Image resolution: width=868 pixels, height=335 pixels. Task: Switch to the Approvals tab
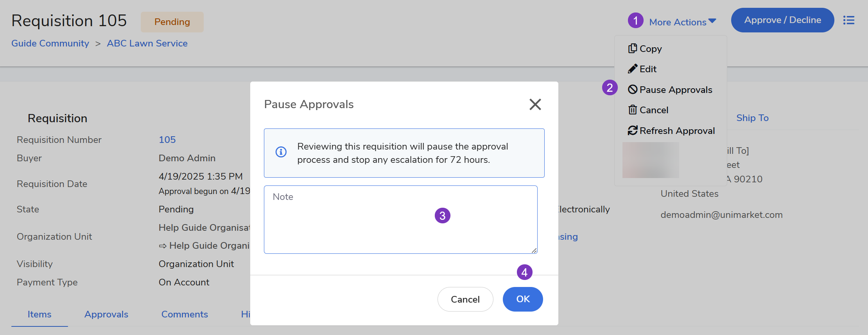(x=106, y=314)
